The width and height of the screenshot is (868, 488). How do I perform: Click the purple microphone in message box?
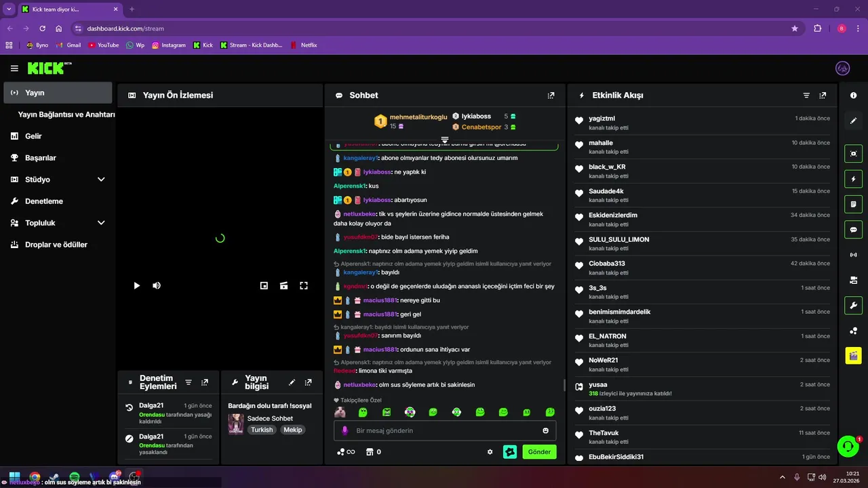pos(344,430)
